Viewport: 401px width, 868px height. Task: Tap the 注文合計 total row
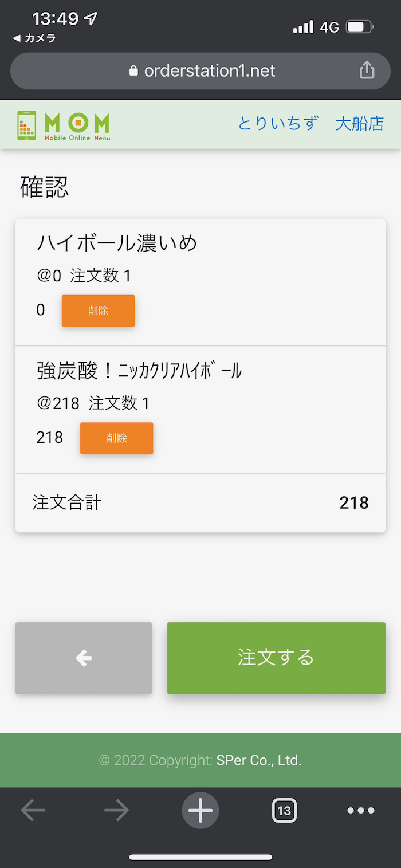pyautogui.click(x=200, y=503)
